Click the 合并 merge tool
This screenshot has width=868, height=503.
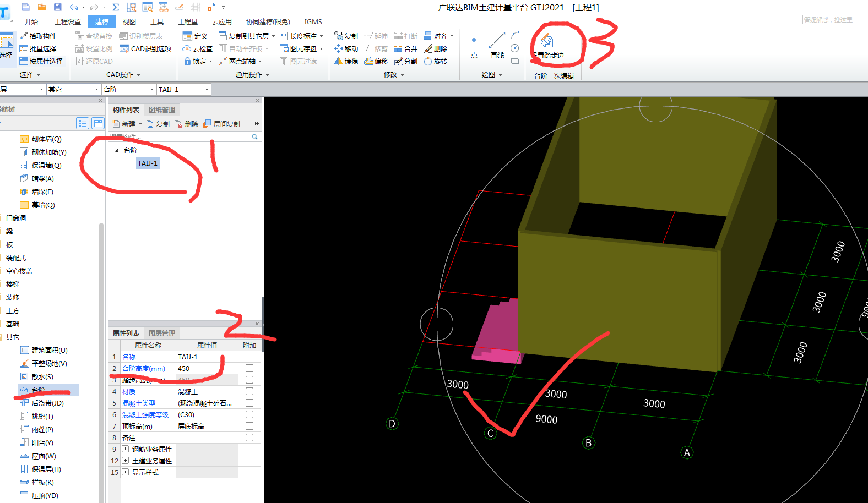(405, 48)
